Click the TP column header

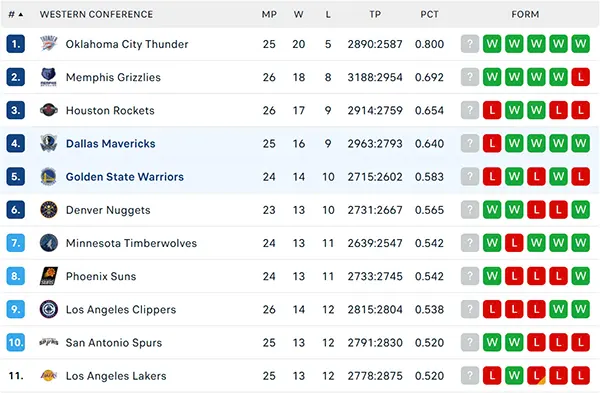(375, 15)
